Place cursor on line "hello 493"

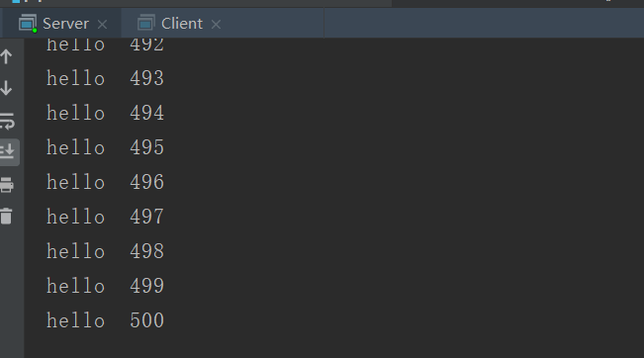105,78
